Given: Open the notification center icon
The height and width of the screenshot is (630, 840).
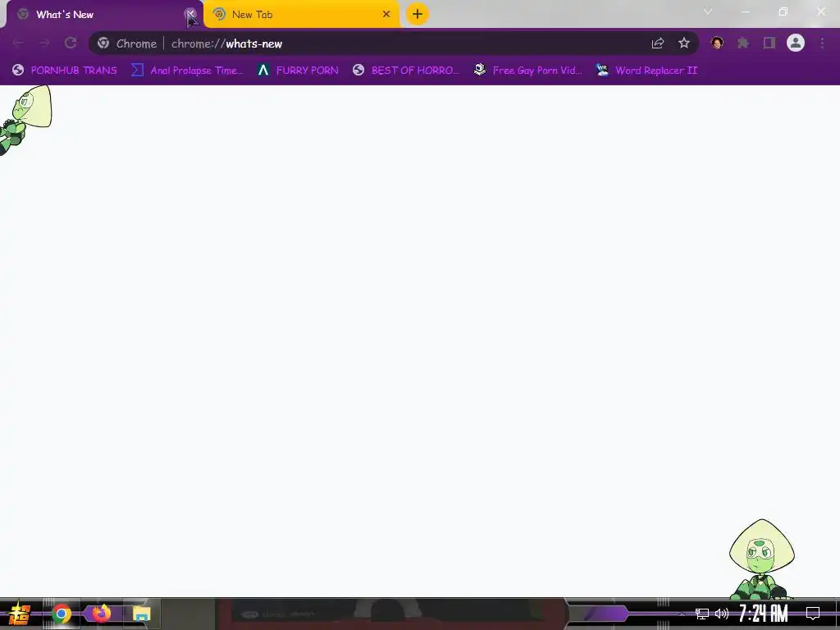Looking at the screenshot, I should [813, 614].
